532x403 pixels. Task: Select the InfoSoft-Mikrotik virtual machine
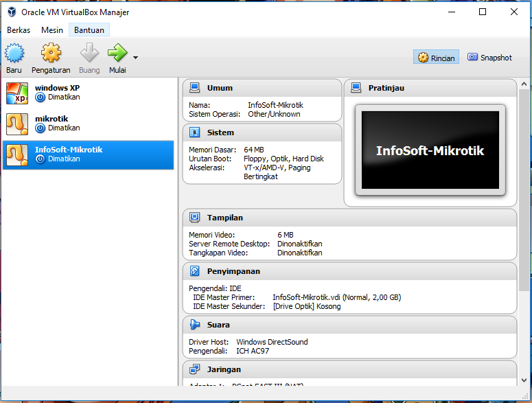pos(89,155)
